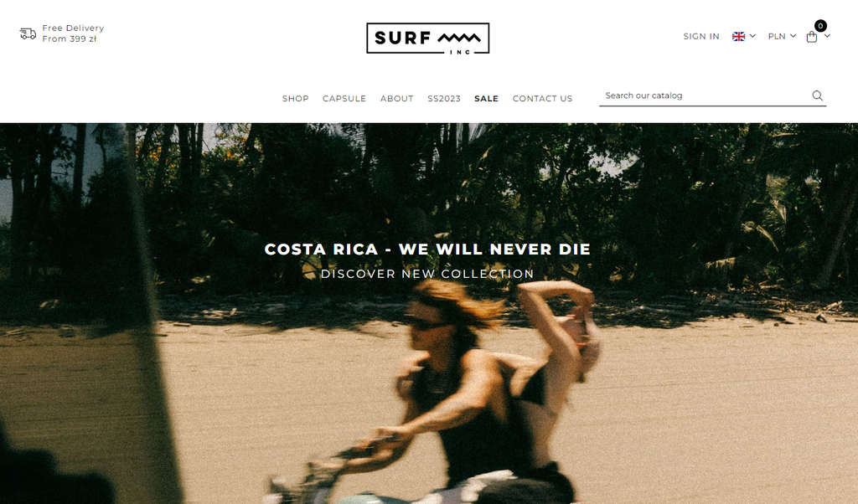Click the cart item count badge
Screen dimensions: 858x504
(820, 26)
